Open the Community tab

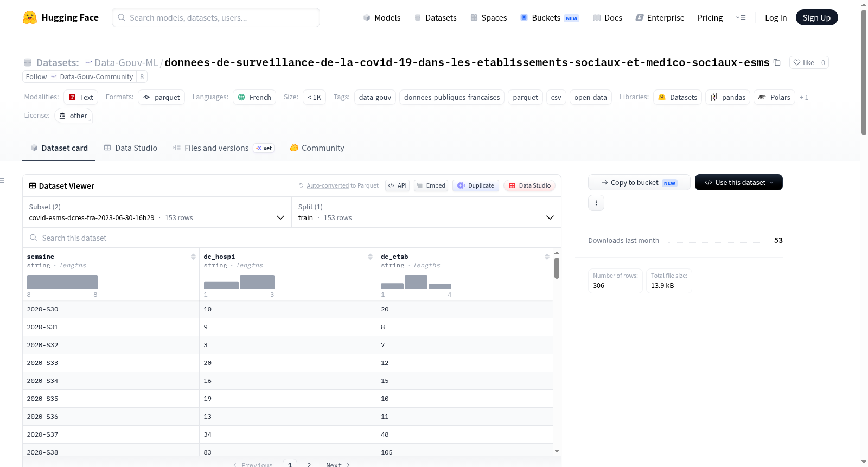(x=317, y=148)
